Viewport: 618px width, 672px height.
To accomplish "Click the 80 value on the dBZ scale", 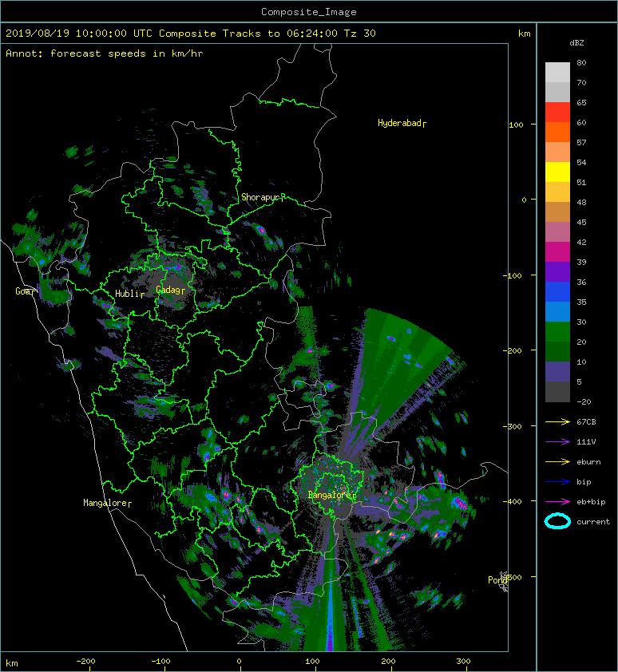I will click(x=581, y=62).
